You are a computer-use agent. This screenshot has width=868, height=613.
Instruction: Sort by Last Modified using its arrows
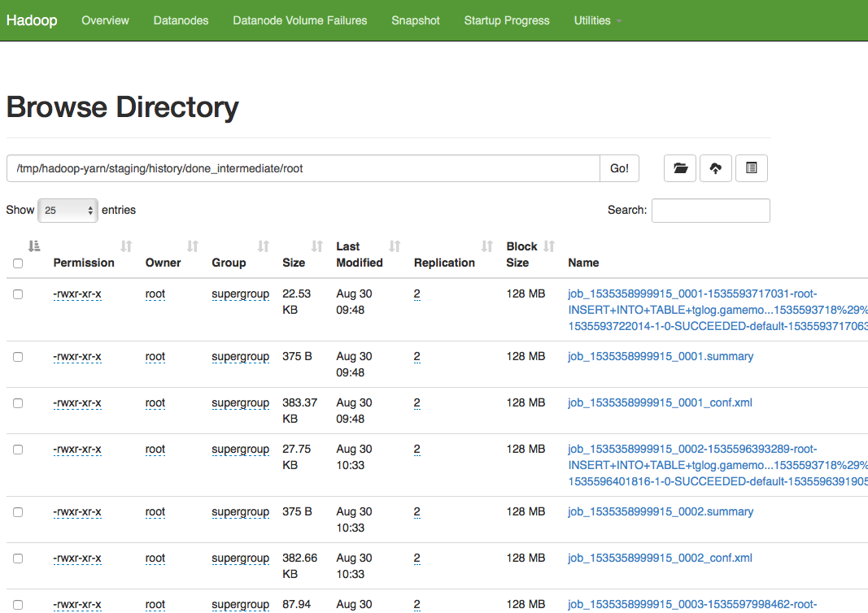[395, 246]
